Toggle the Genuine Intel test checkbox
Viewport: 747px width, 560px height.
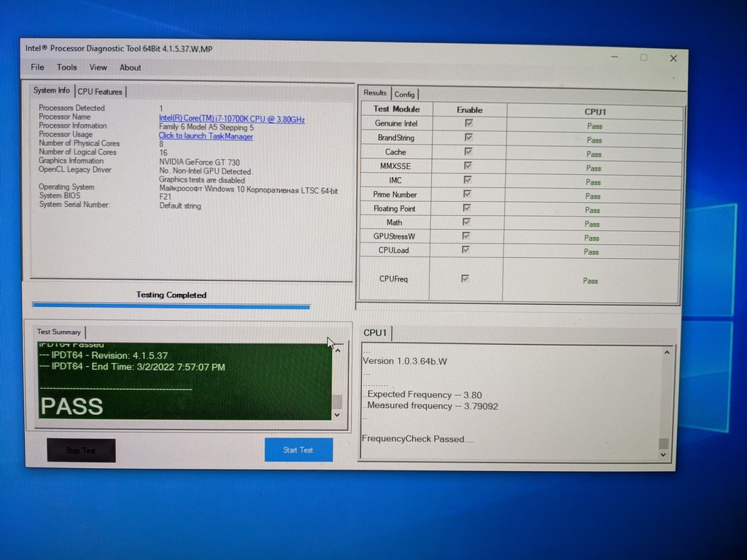(x=469, y=123)
